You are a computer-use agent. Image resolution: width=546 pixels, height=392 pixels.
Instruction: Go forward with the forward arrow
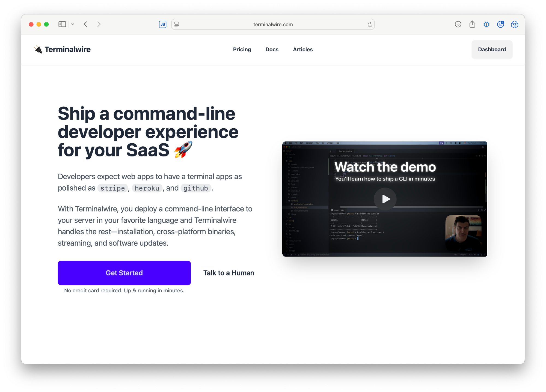tap(99, 24)
